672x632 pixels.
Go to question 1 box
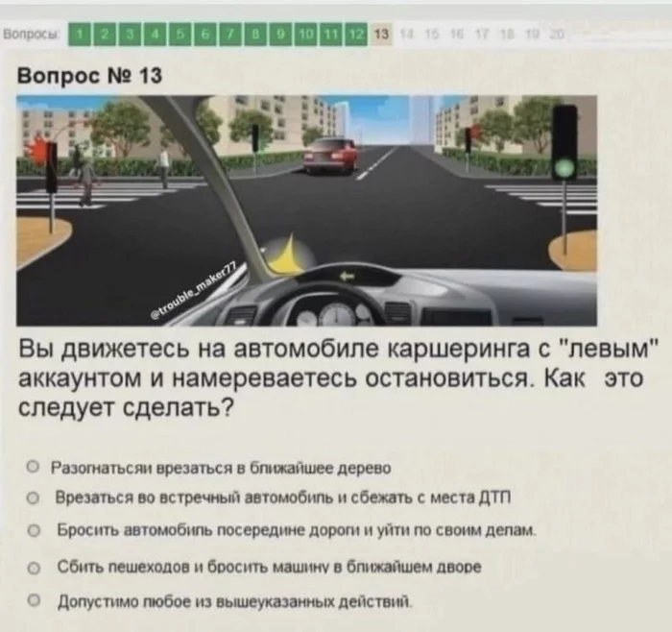tap(79, 35)
